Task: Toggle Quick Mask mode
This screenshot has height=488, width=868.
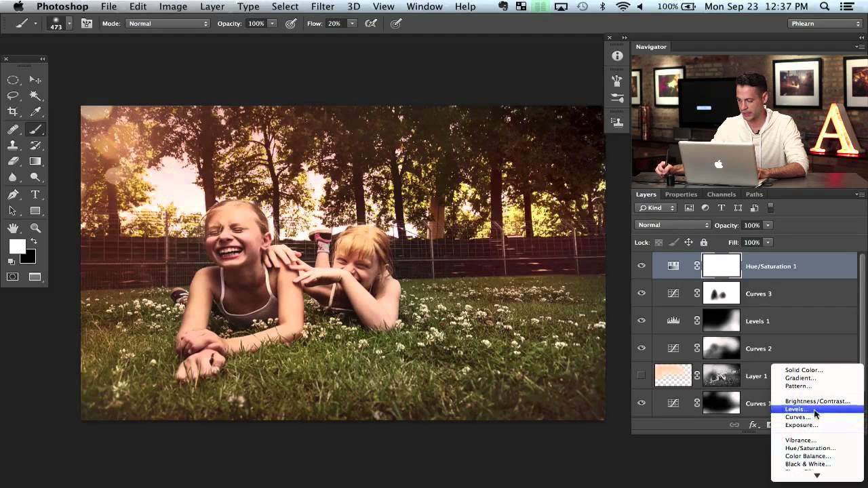Action: click(x=13, y=277)
